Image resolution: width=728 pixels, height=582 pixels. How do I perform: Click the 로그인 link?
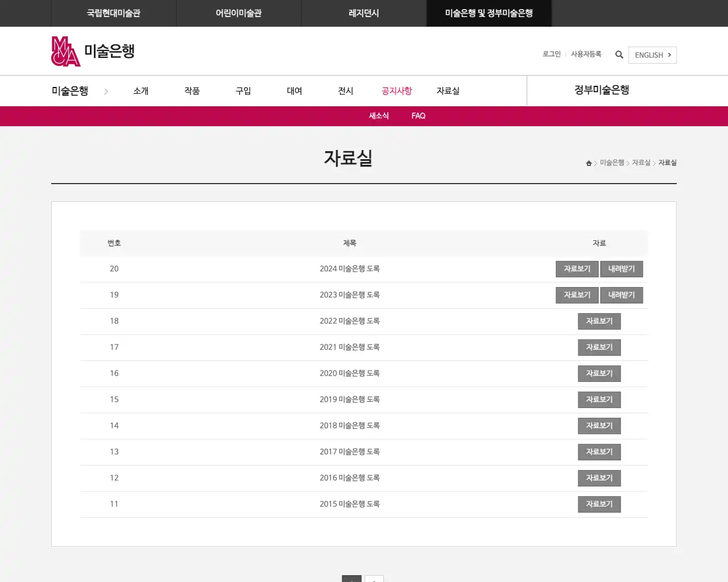[x=552, y=54]
